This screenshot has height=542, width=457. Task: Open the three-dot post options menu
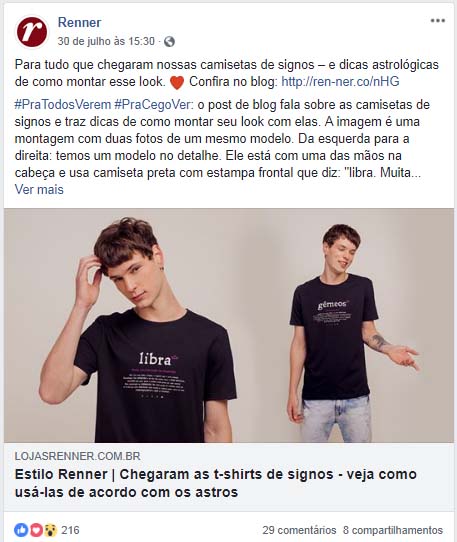click(x=437, y=21)
